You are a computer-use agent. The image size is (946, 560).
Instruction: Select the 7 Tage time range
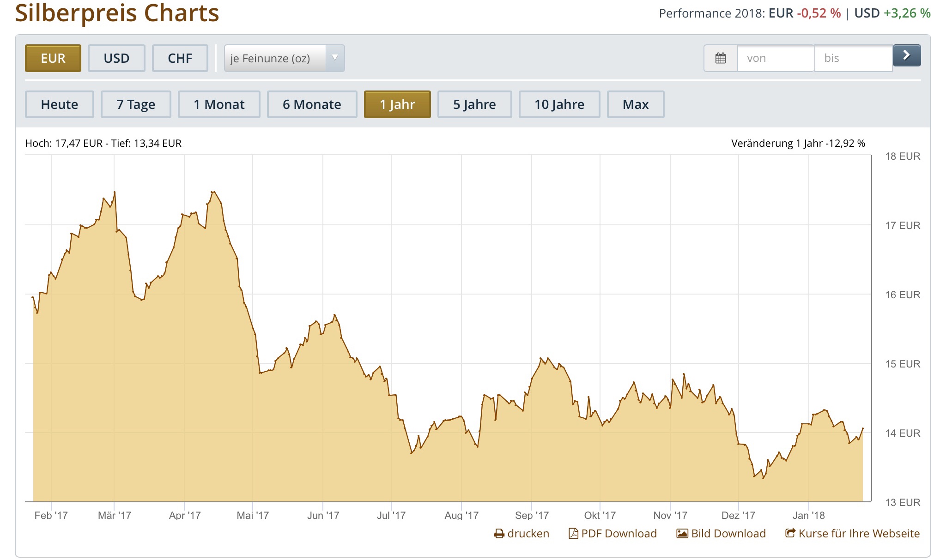click(136, 104)
